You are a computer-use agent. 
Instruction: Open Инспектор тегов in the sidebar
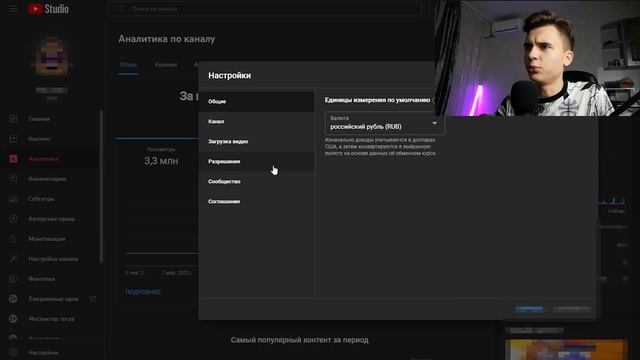50,319
